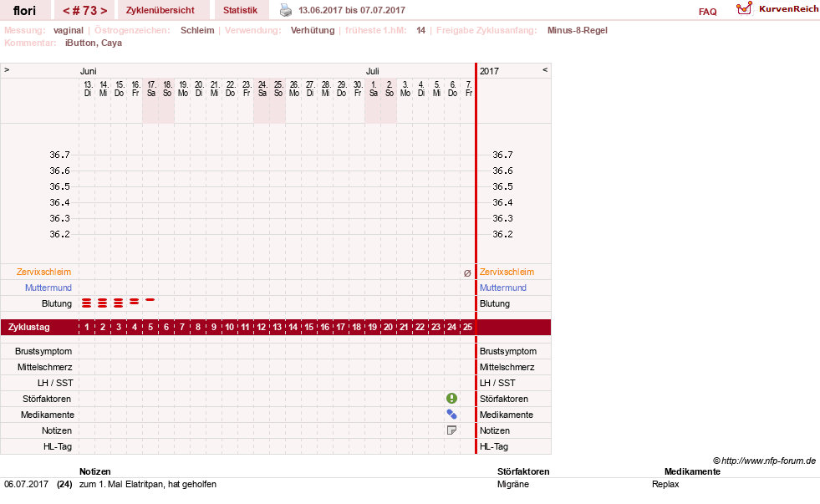Click the Migräne entry under Störfaktoren
820x504 pixels.
[x=513, y=484]
